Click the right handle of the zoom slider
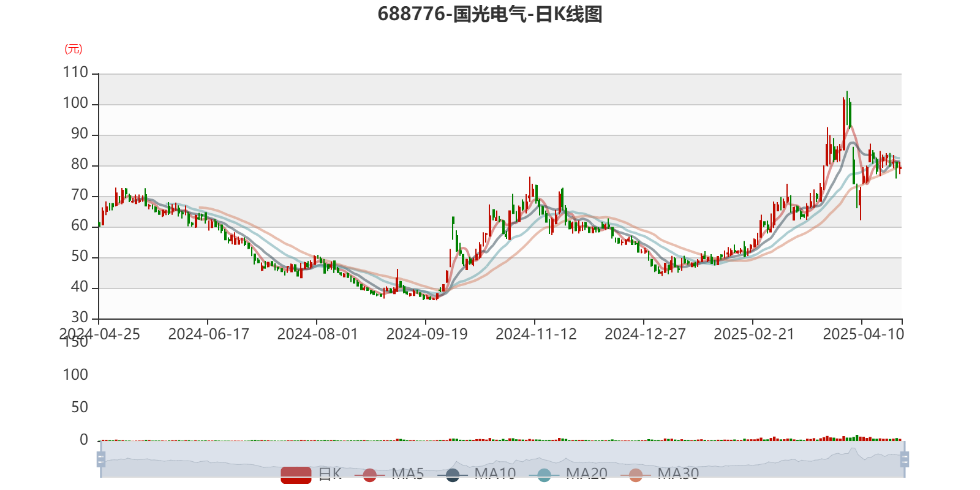Image resolution: width=980 pixels, height=490 pixels. pyautogui.click(x=905, y=459)
